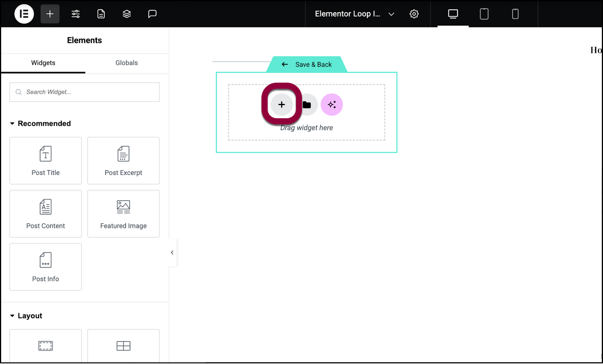Switch to mobile preview mode
This screenshot has width=603, height=364.
pyautogui.click(x=515, y=14)
